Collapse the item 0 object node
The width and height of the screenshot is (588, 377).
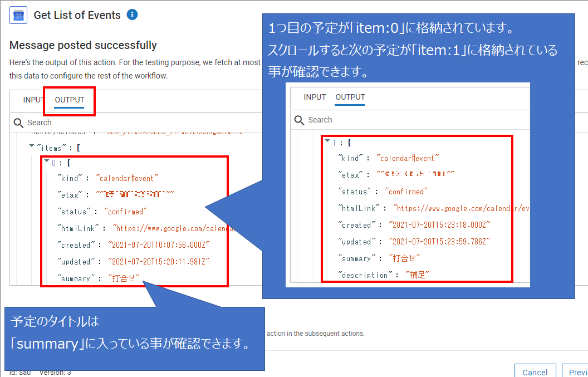click(x=47, y=163)
